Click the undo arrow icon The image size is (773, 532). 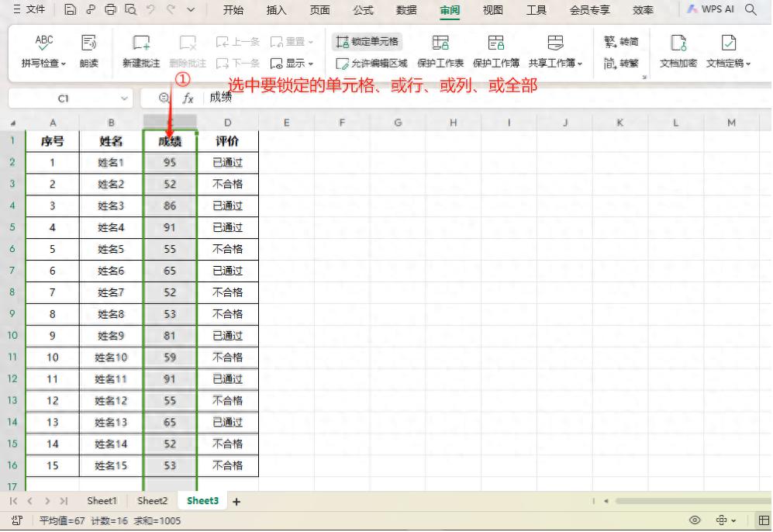[151, 9]
